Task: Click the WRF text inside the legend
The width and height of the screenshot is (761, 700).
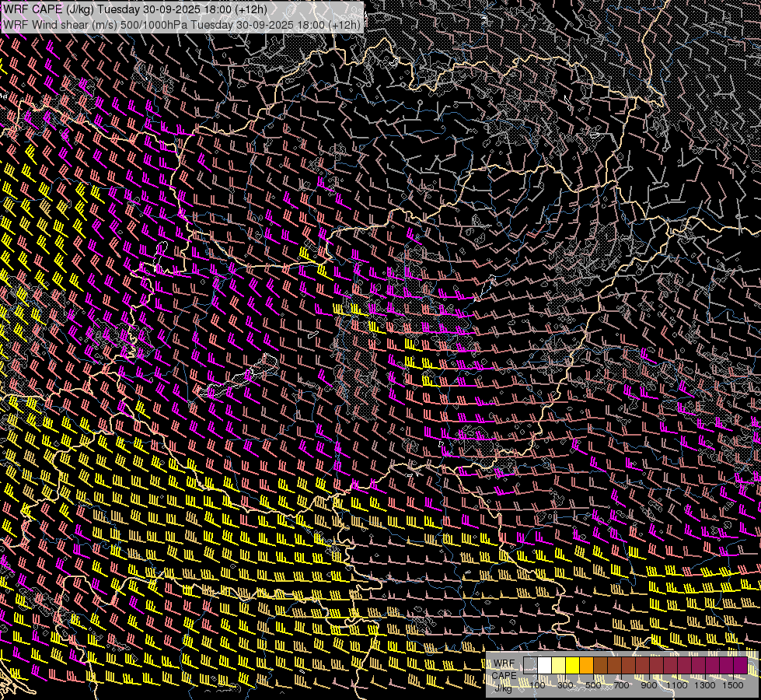Action: (504, 663)
